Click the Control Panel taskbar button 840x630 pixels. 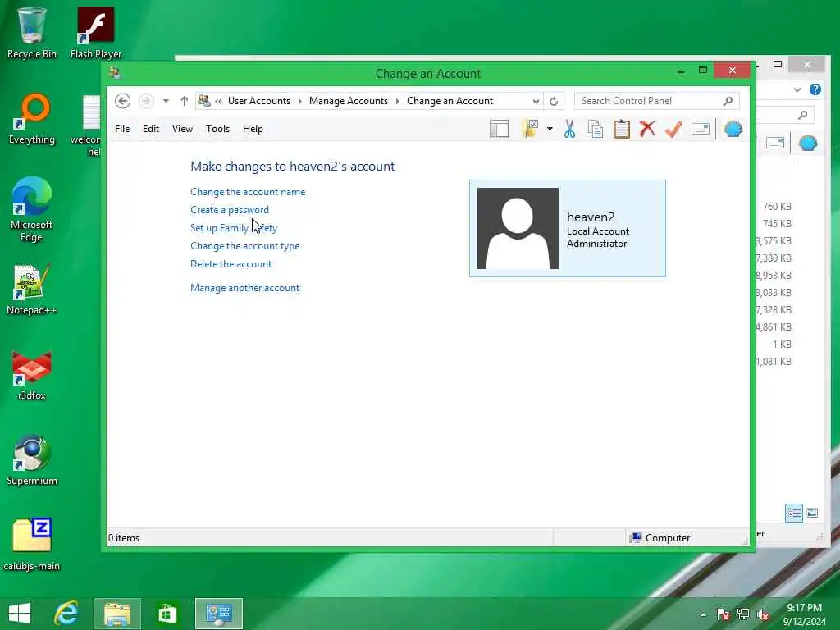coord(218,614)
